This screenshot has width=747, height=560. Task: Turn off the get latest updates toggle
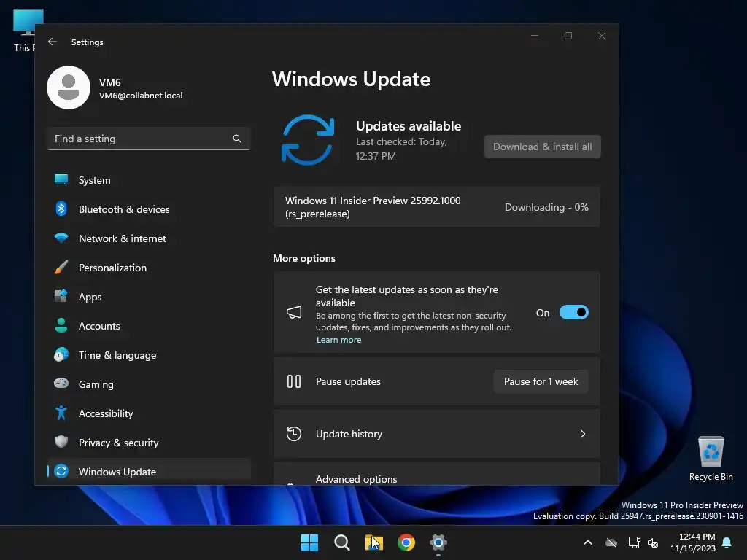574,312
